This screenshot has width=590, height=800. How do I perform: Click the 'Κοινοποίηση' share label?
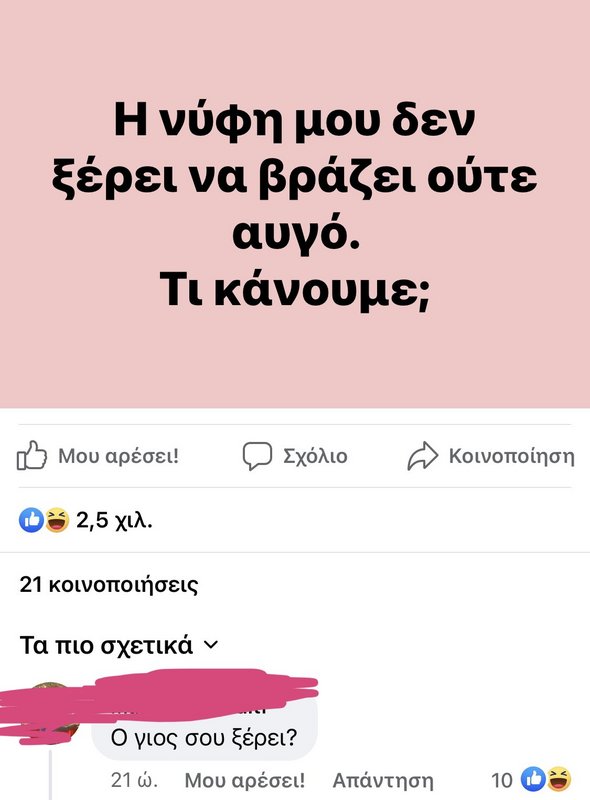coord(511,456)
